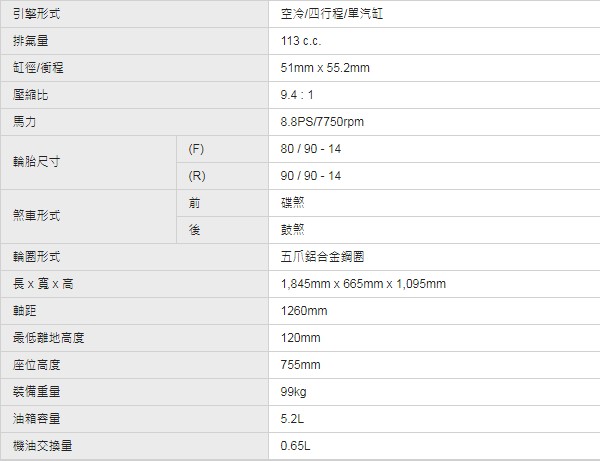The image size is (600, 461).
Task: Click the 壓縮比 label
Action: [31, 95]
